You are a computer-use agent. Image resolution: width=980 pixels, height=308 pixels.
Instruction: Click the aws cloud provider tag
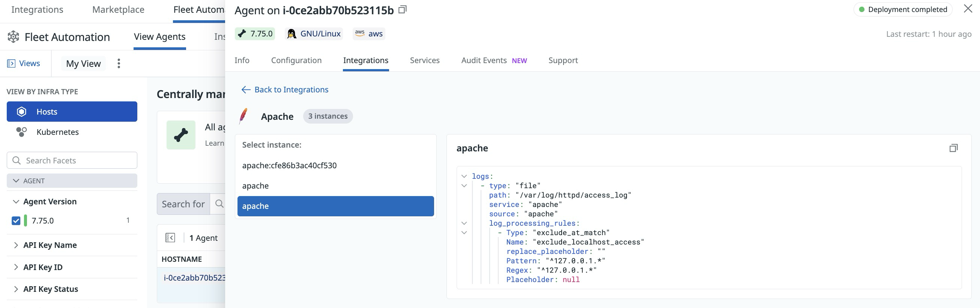tap(369, 33)
